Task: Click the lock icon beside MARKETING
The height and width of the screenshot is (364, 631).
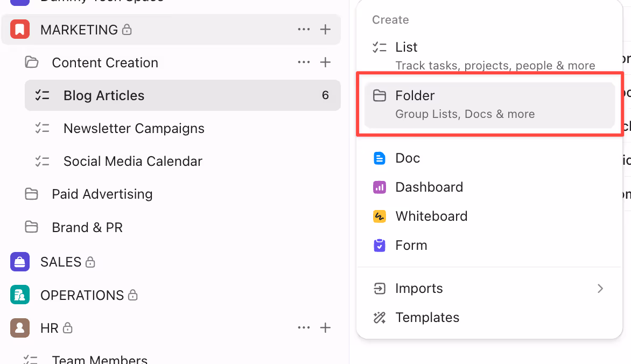Action: pos(127,30)
